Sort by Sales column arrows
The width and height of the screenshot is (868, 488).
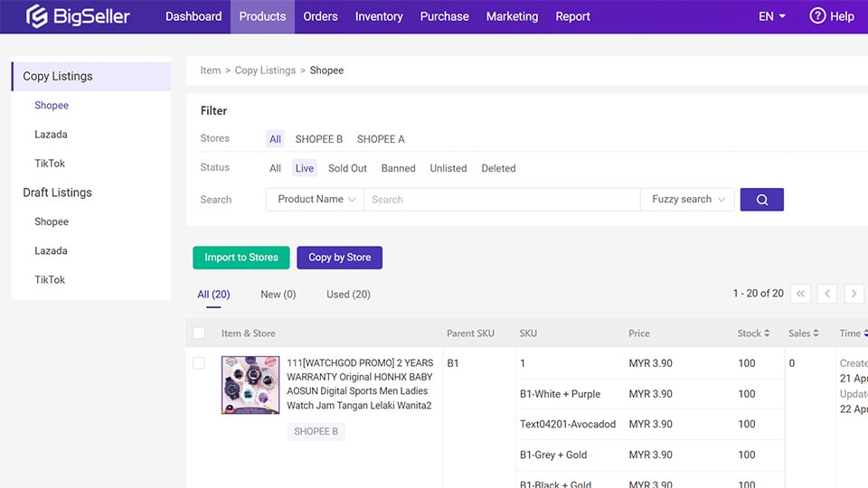coord(816,333)
